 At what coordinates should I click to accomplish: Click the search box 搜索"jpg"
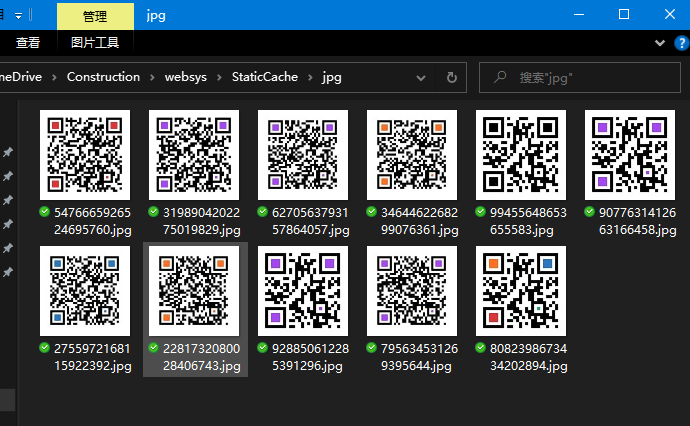coord(580,77)
